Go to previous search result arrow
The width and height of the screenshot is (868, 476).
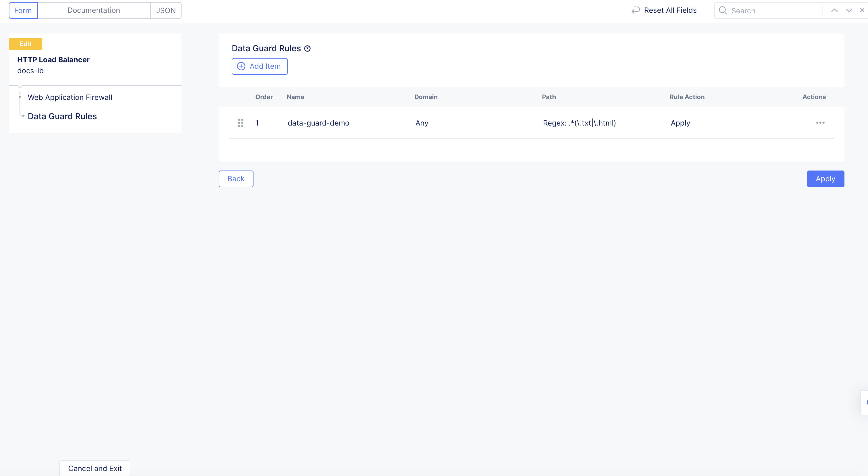[x=834, y=10]
